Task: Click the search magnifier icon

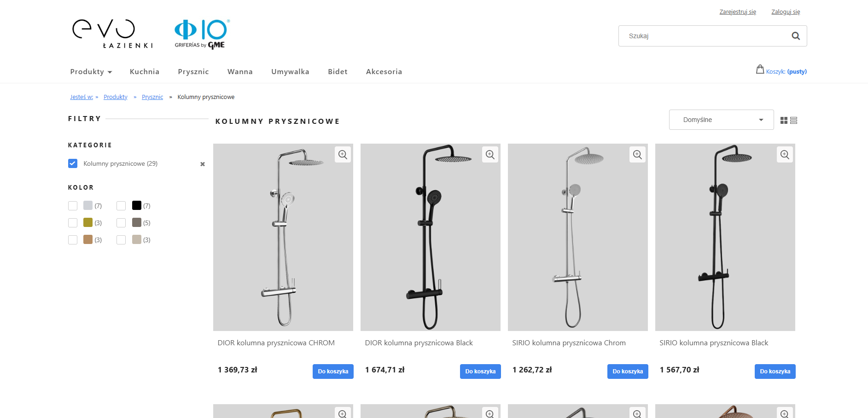Action: click(x=795, y=36)
